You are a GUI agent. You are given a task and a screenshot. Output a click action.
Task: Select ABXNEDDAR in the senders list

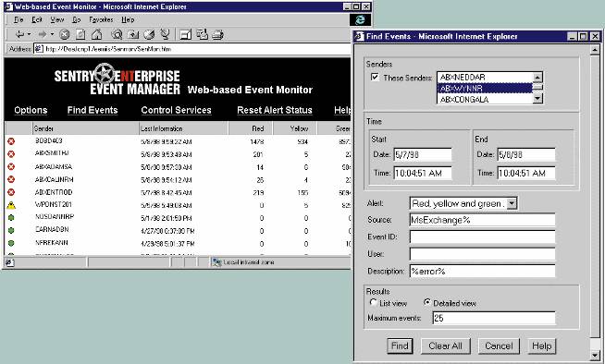point(485,77)
